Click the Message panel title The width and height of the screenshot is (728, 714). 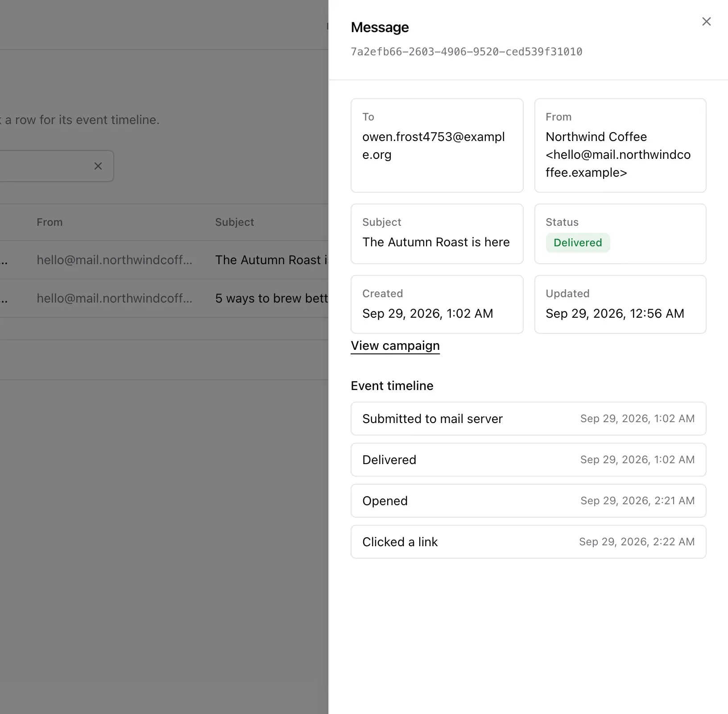[x=380, y=27]
